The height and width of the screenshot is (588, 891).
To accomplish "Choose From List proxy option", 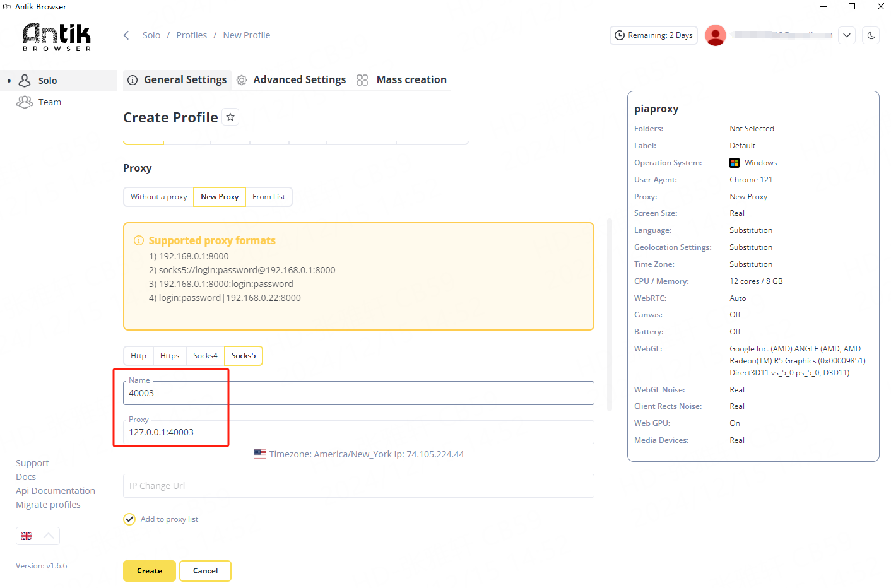I will (269, 197).
